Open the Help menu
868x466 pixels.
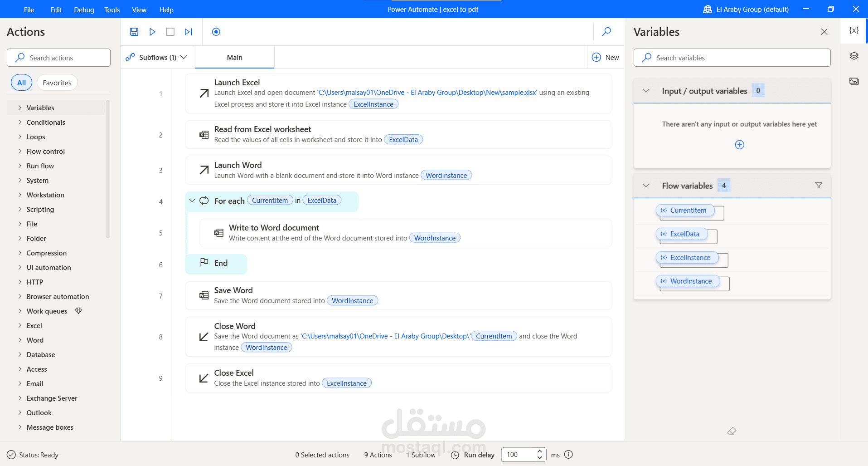click(166, 10)
